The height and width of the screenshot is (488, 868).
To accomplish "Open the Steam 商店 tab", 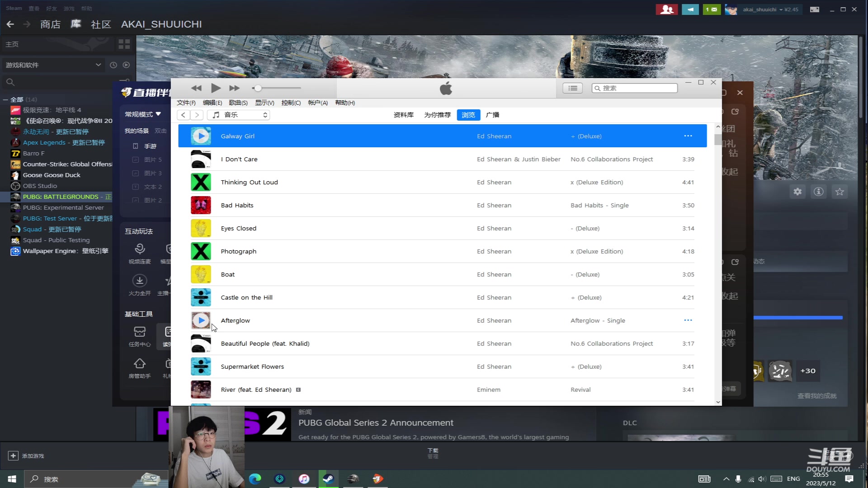I will tap(50, 24).
